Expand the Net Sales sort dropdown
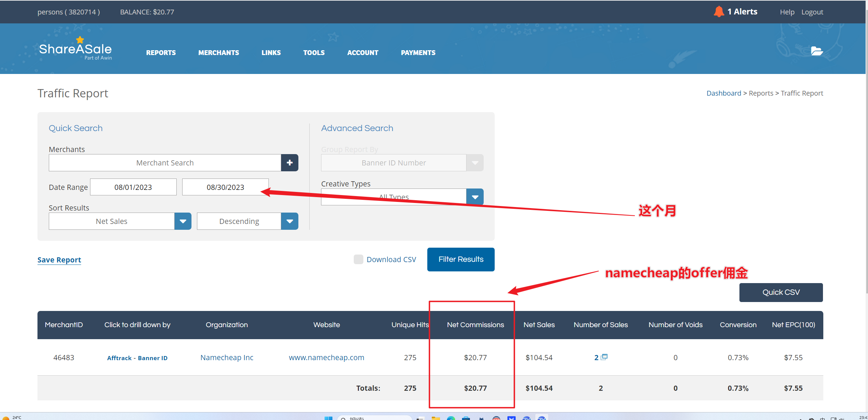Viewport: 868px width, 420px height. coord(183,221)
